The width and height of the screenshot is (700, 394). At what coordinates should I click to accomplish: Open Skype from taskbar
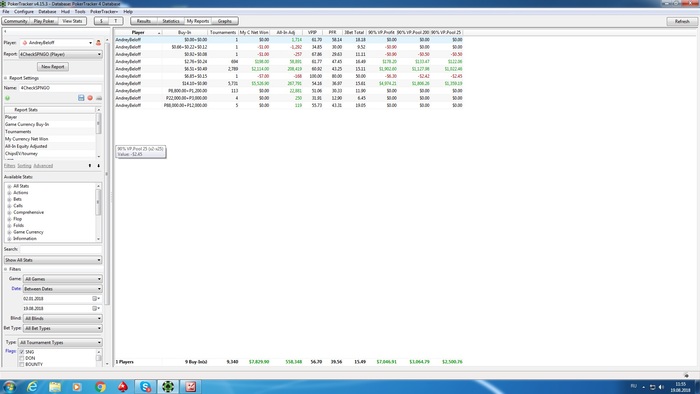click(x=146, y=386)
